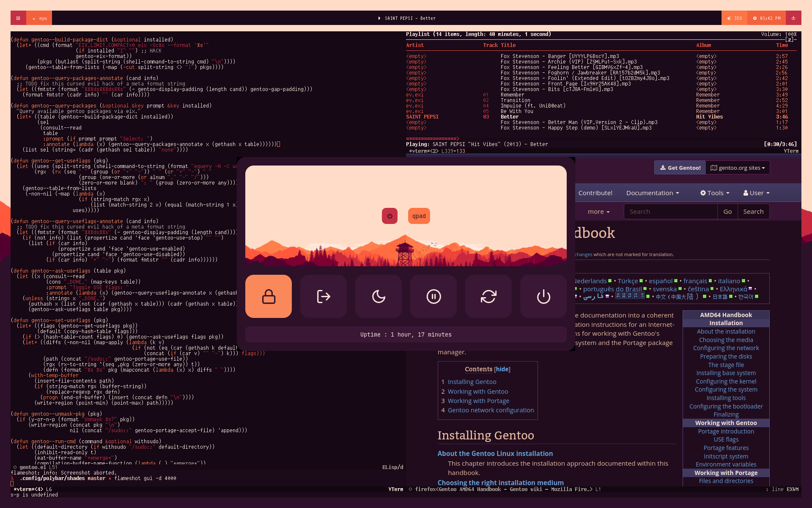
Task: Click the red power badge above the landscape
Action: 390,216
